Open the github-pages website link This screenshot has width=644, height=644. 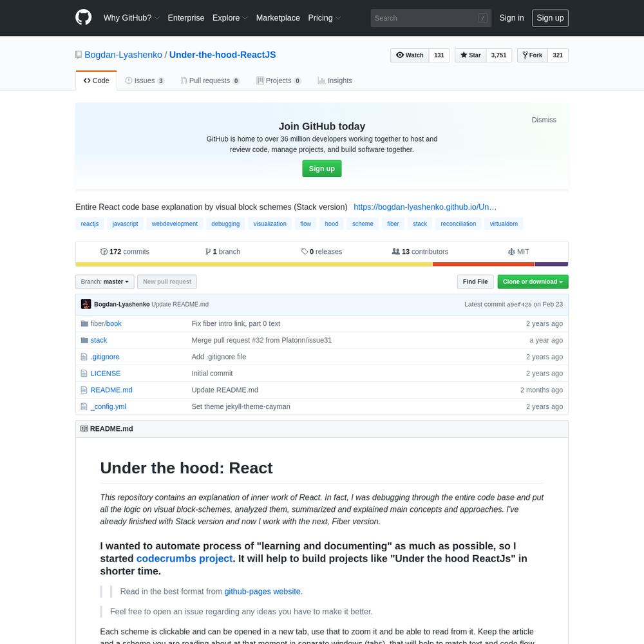262,591
